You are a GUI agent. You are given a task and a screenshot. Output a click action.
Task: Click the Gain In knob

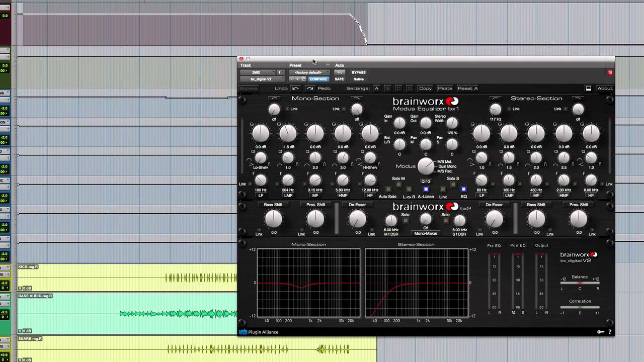click(399, 123)
